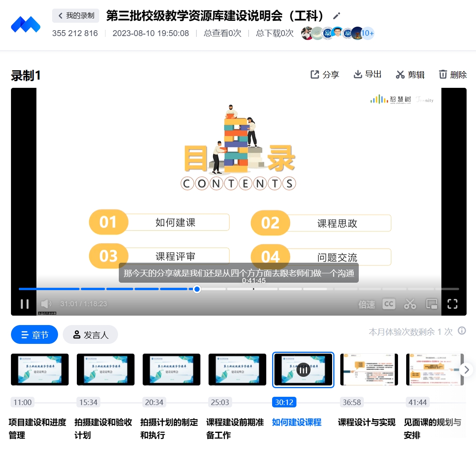
Task: Open the 倍速 playback speed menu
Action: point(367,304)
